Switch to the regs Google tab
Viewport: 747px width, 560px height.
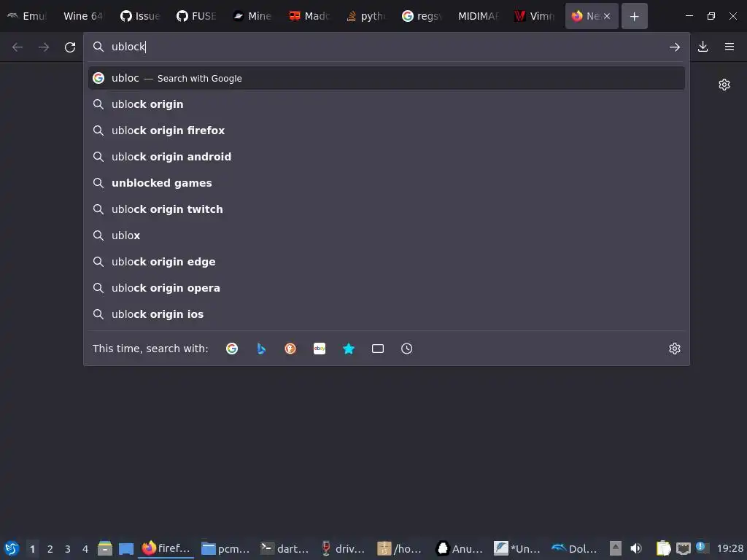click(x=421, y=16)
